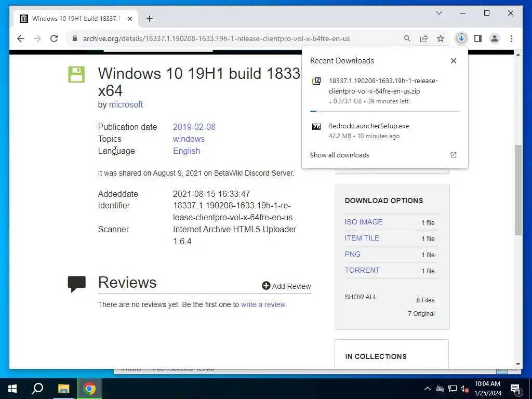
Task: Download the PNG file option
Action: point(353,254)
